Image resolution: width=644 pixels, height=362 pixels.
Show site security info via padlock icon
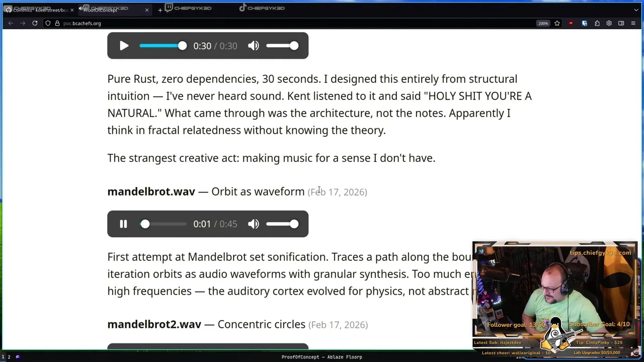tap(57, 23)
